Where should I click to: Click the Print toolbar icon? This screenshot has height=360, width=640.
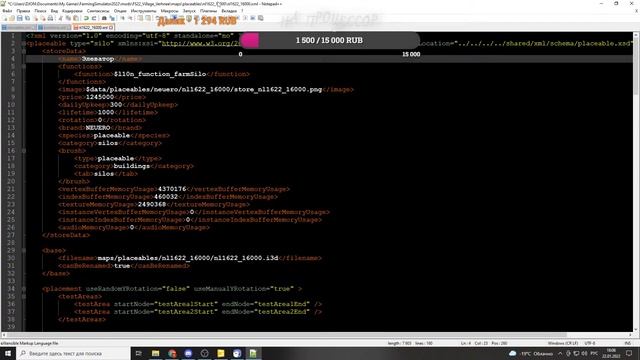50,18
